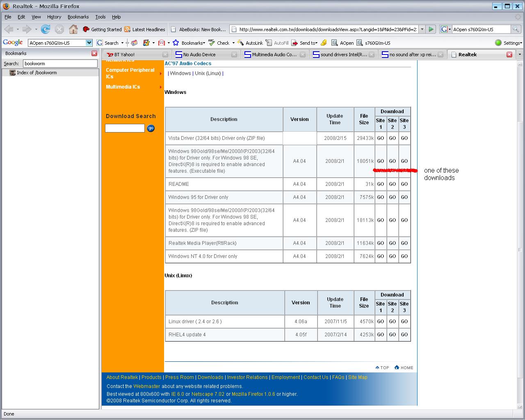The height and width of the screenshot is (420, 525).
Task: Open the Forward button history dropdown
Action: [36, 30]
